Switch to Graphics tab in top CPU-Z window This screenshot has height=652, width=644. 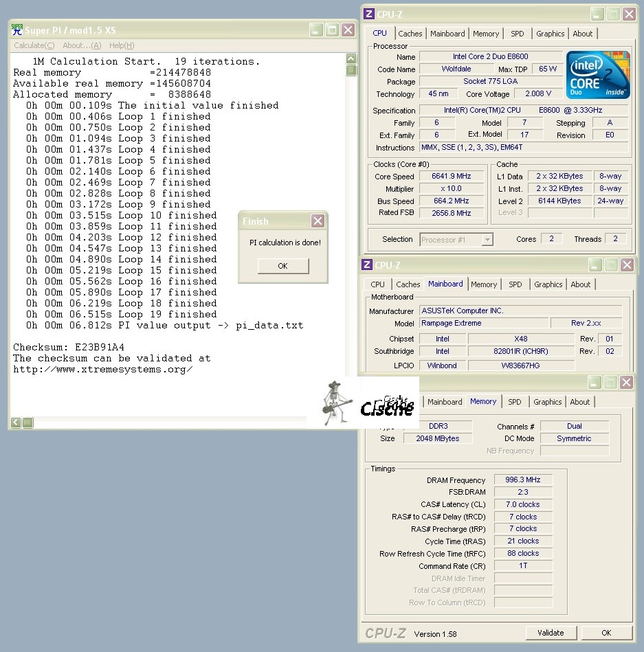[x=550, y=34]
